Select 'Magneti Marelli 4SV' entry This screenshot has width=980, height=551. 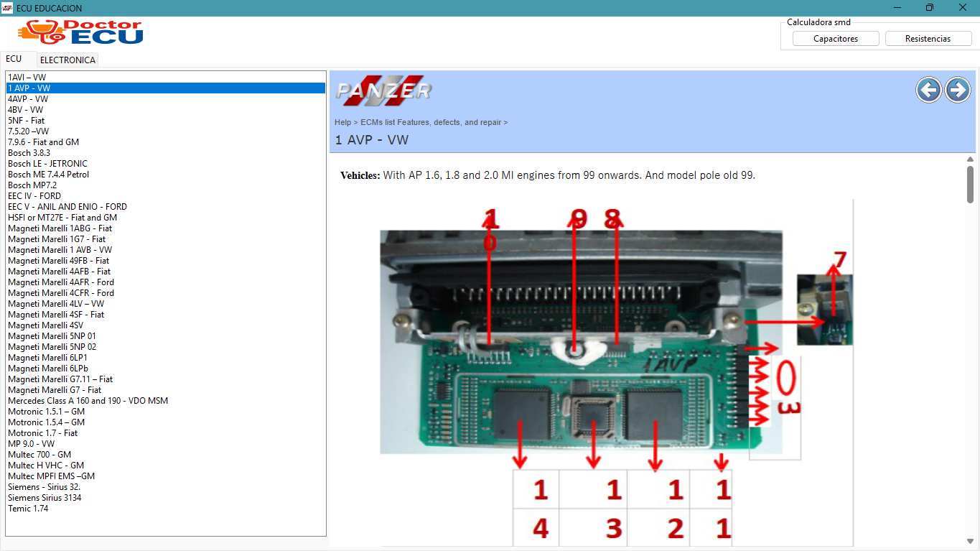(166, 325)
